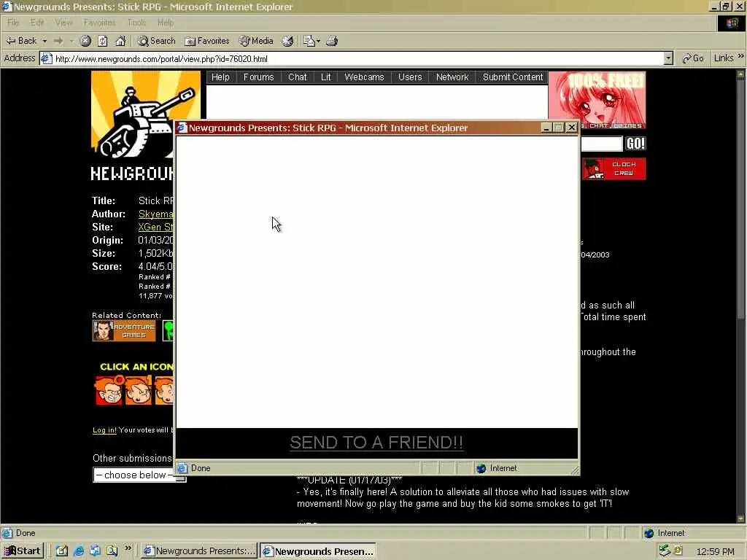
Task: Open the Media toolbar button
Action: click(256, 41)
